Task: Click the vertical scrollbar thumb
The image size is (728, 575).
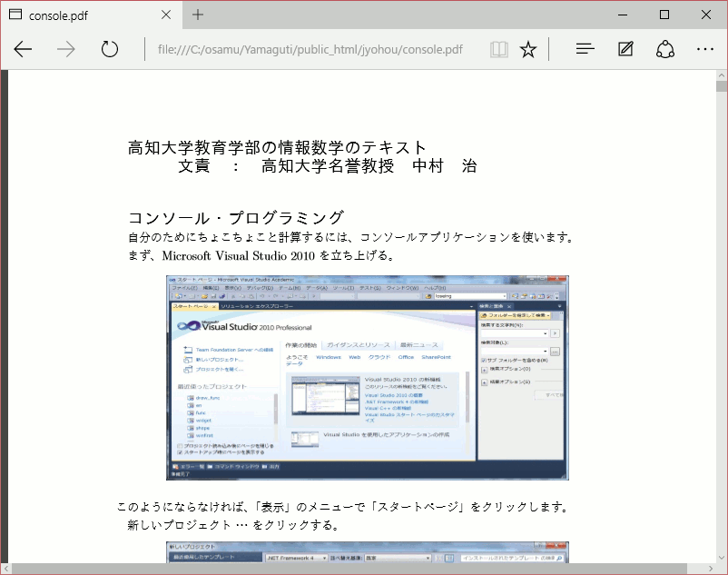Action: (722, 86)
